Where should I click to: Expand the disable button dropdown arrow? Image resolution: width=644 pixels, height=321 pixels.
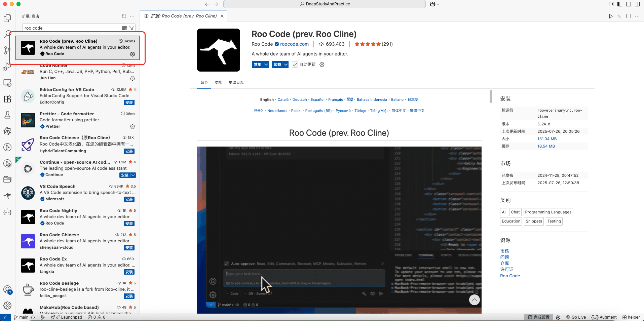tap(266, 65)
